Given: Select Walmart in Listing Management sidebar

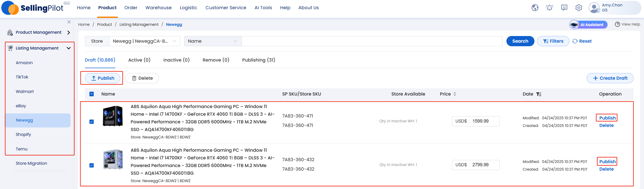Looking at the screenshot, I should (x=25, y=91).
